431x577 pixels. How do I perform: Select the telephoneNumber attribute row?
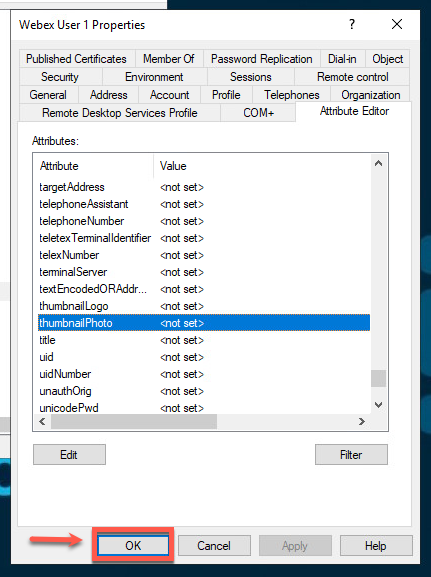pos(204,221)
